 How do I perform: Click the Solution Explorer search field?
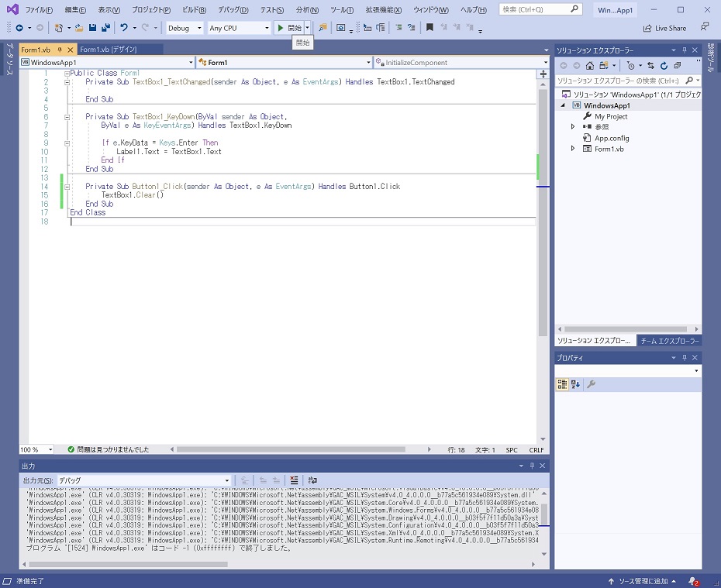628,81
